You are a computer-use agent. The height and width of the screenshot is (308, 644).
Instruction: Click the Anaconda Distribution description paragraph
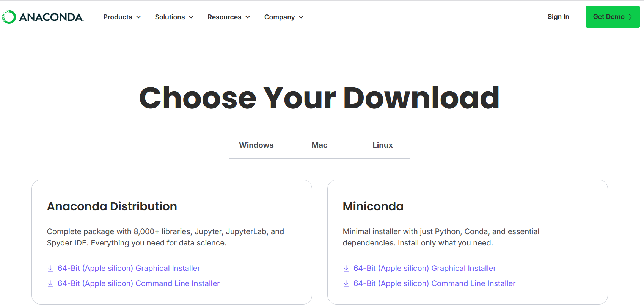(x=165, y=237)
